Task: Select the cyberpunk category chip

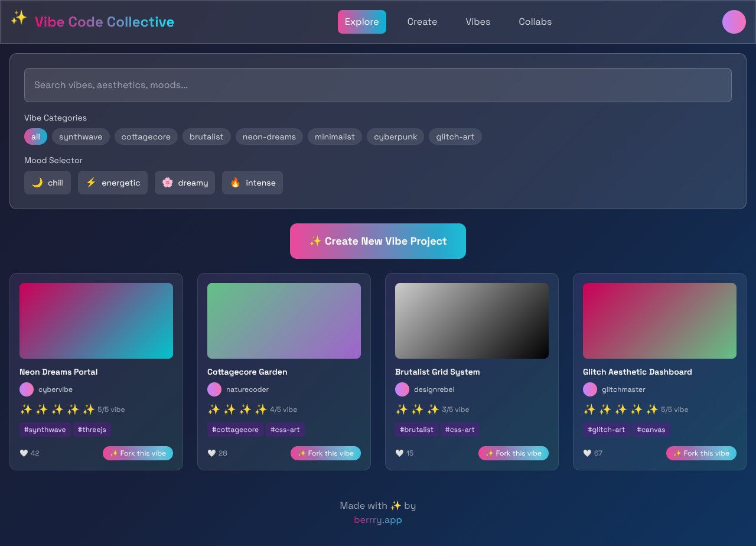Action: pyautogui.click(x=395, y=136)
